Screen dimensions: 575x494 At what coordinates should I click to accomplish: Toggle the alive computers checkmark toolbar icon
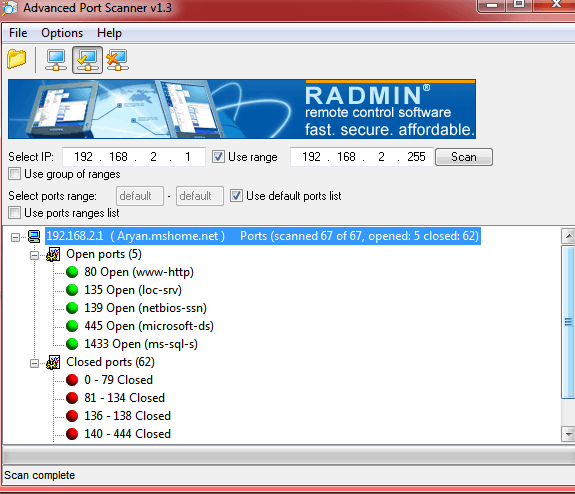click(x=87, y=60)
